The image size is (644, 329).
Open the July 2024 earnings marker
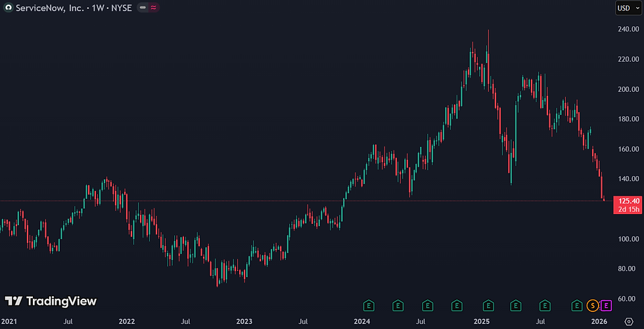428,305
